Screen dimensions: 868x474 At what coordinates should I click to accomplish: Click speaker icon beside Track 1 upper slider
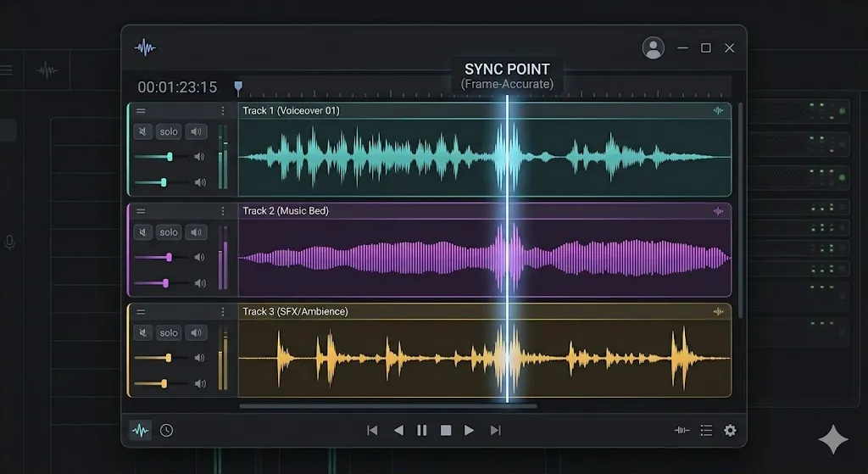200,157
